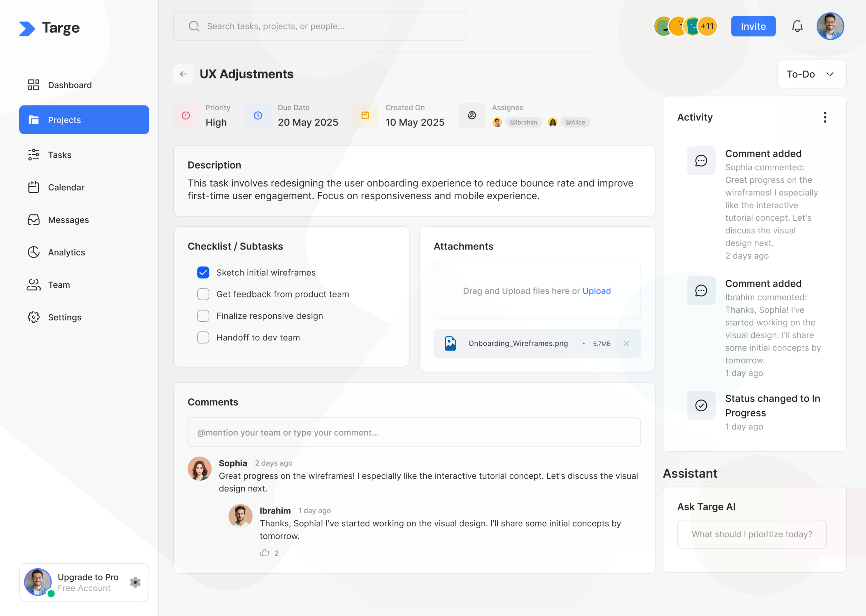
Task: Check Get feedback from product team
Action: pyautogui.click(x=203, y=294)
